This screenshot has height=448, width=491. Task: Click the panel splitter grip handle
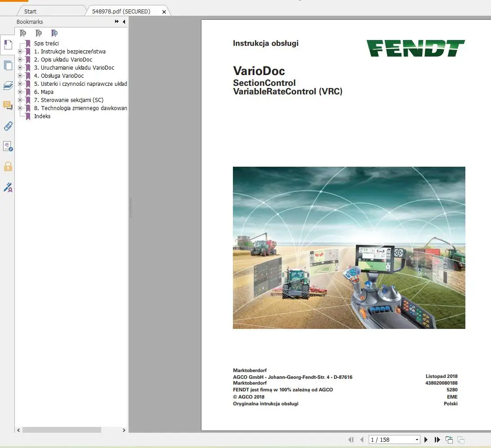(x=130, y=208)
